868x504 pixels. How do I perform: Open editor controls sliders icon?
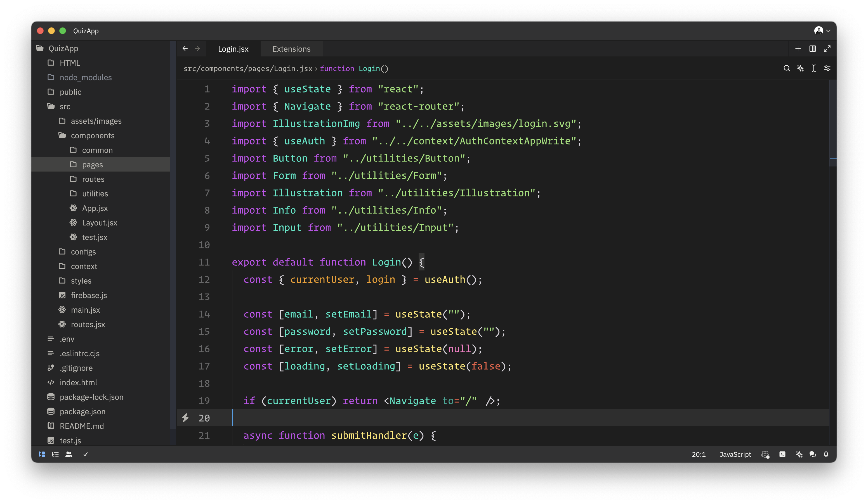tap(827, 68)
